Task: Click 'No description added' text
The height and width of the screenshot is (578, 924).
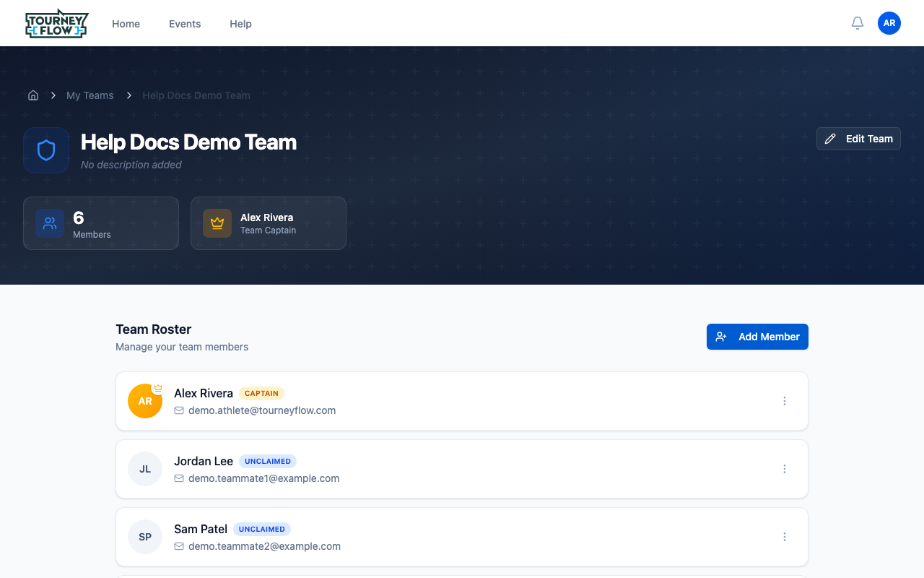Action: pos(131,165)
